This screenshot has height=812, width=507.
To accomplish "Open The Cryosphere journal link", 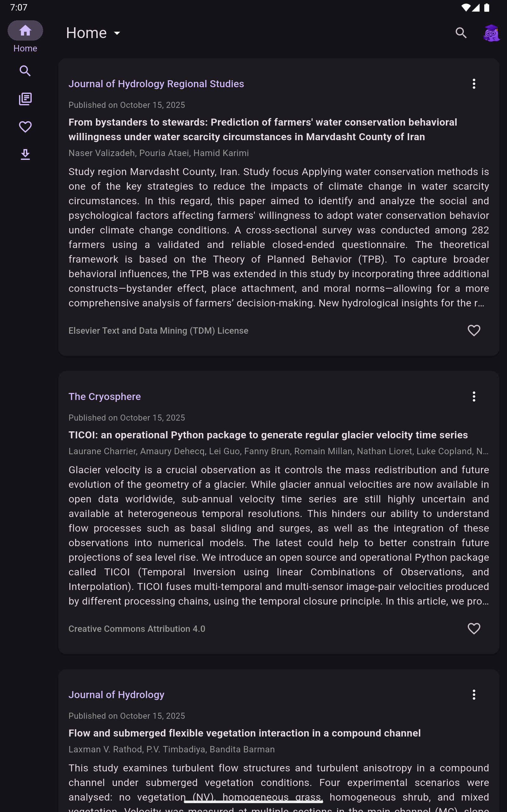I will [105, 396].
